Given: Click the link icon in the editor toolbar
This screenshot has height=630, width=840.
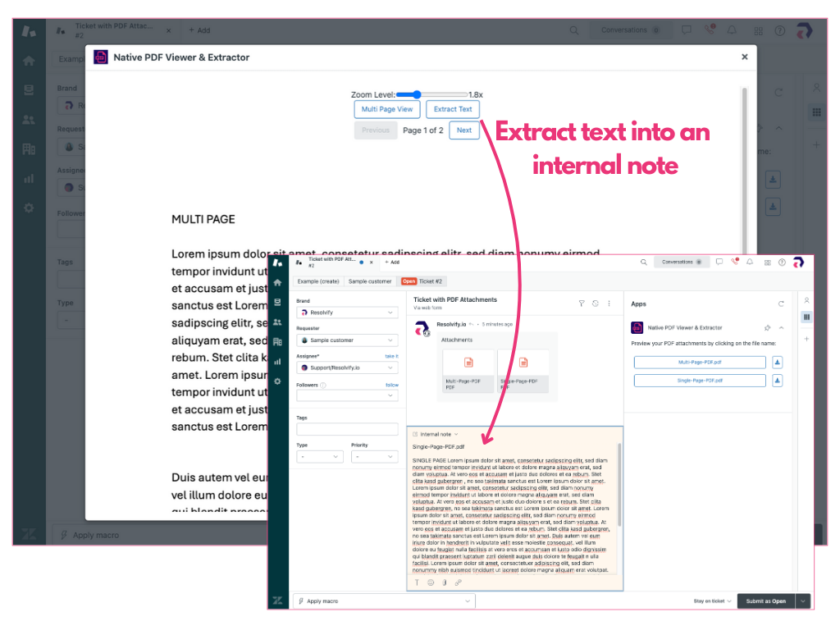Looking at the screenshot, I should pyautogui.click(x=458, y=582).
